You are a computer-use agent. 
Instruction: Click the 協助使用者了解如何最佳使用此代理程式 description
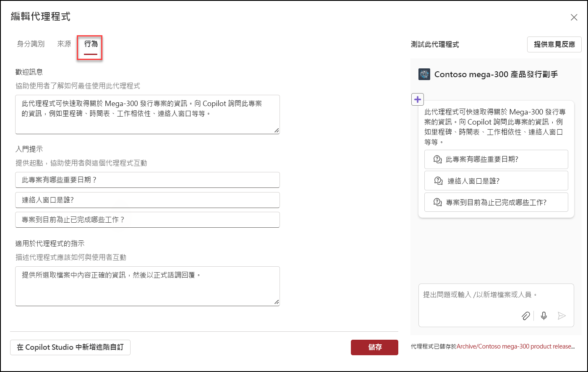point(78,86)
